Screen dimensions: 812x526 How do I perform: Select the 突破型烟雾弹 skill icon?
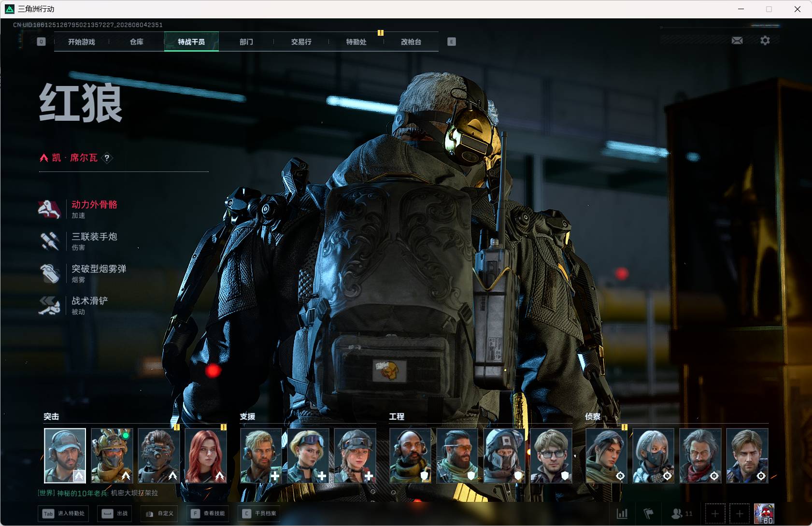point(49,273)
